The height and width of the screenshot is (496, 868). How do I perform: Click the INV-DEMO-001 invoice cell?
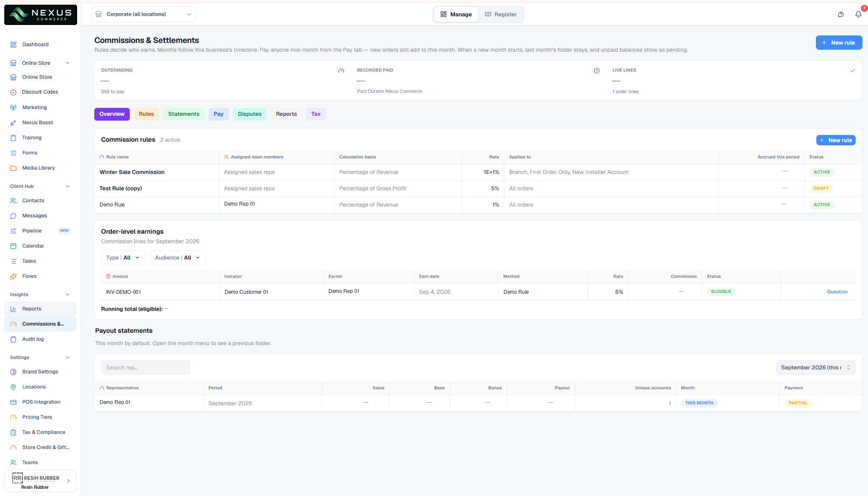coord(160,292)
